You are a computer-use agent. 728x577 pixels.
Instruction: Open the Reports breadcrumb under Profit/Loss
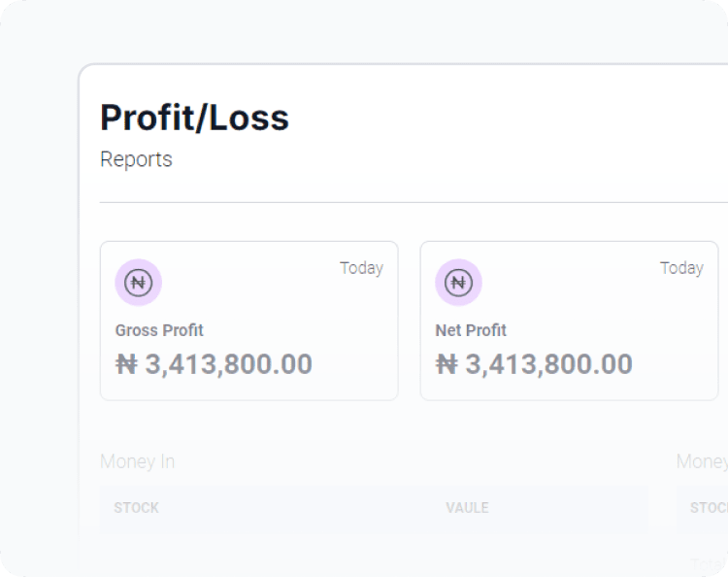pos(136,159)
